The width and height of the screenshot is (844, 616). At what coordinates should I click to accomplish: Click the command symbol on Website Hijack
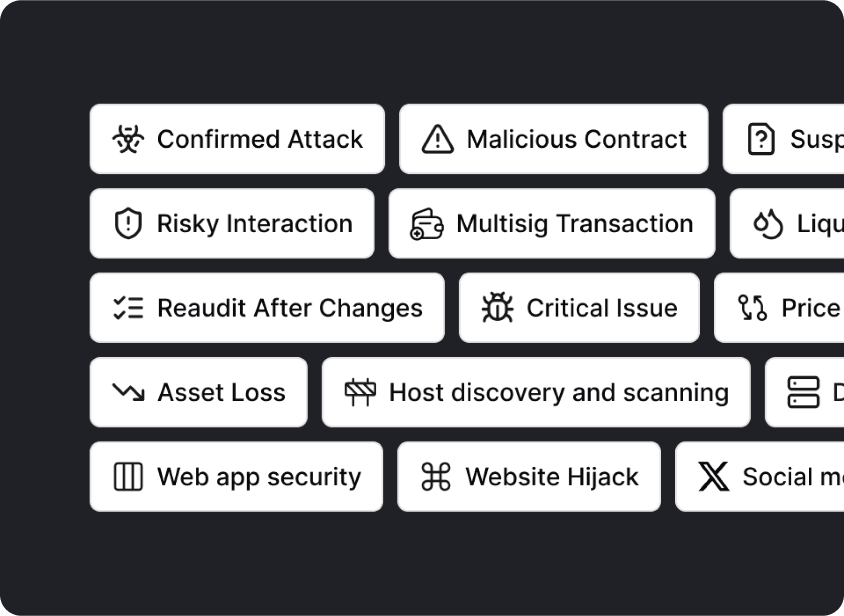click(x=436, y=476)
